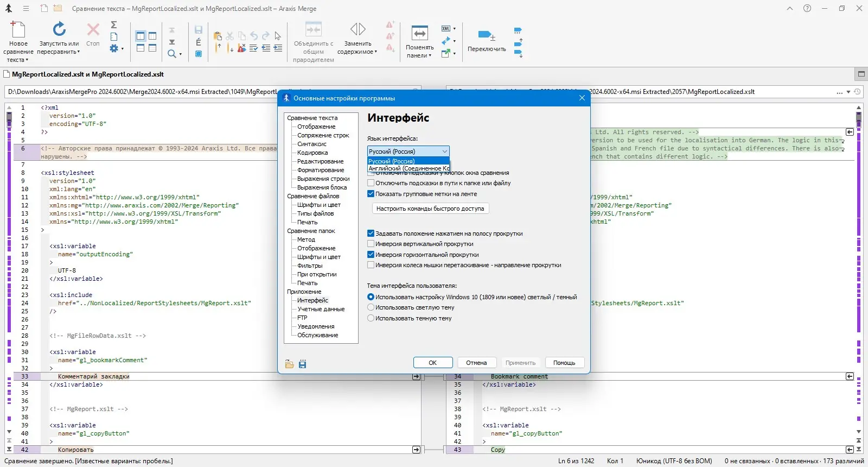Click the open folder icon in dialog

coord(289,364)
